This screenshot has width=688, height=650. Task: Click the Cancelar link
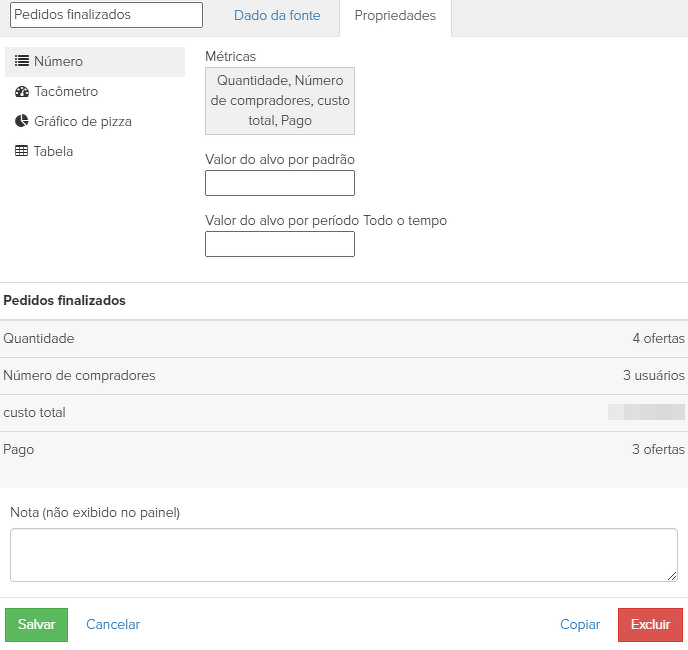[113, 625]
